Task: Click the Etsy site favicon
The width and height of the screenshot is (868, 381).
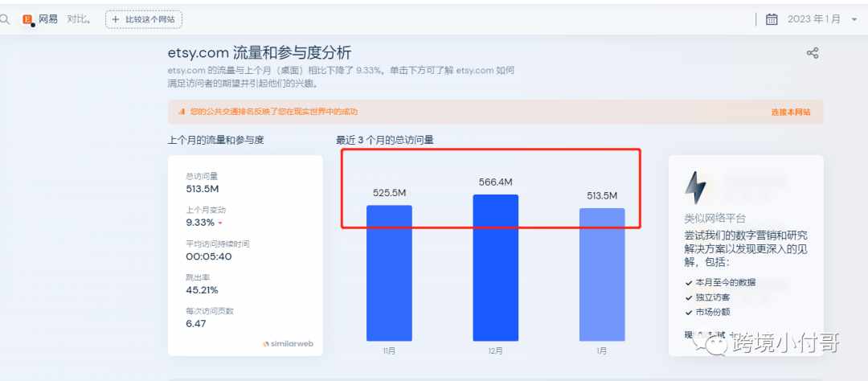Action: pos(27,19)
